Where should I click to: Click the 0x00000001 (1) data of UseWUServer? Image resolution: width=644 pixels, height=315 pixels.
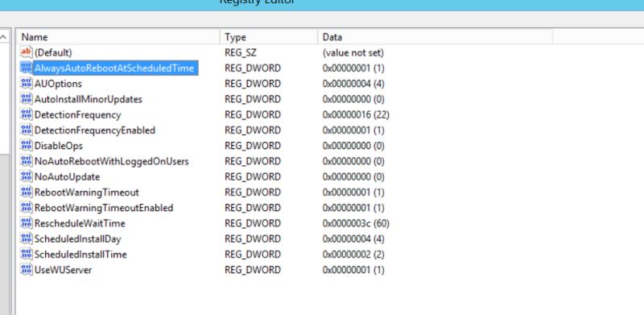pyautogui.click(x=353, y=270)
